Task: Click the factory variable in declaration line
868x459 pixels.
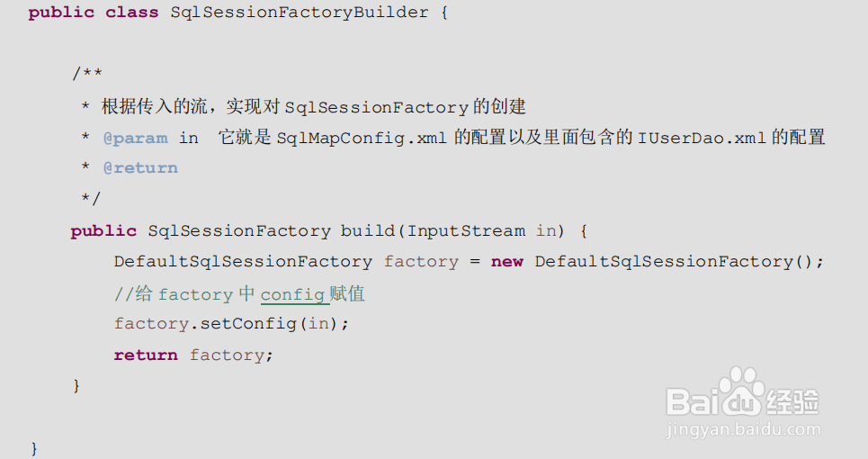Action: pos(421,261)
